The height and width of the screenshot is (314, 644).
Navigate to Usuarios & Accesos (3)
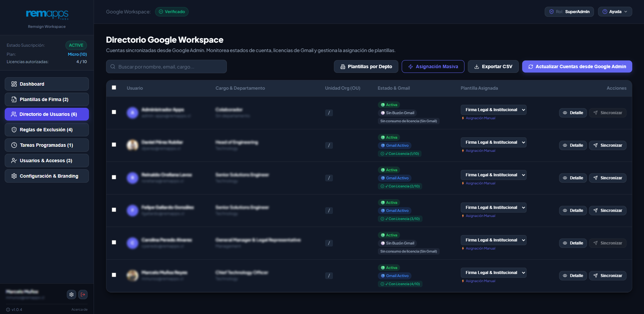(x=47, y=161)
